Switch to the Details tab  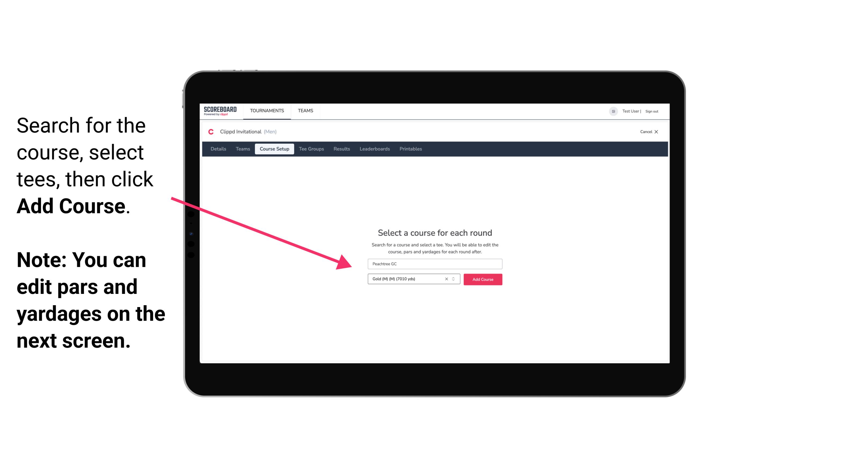coord(217,149)
